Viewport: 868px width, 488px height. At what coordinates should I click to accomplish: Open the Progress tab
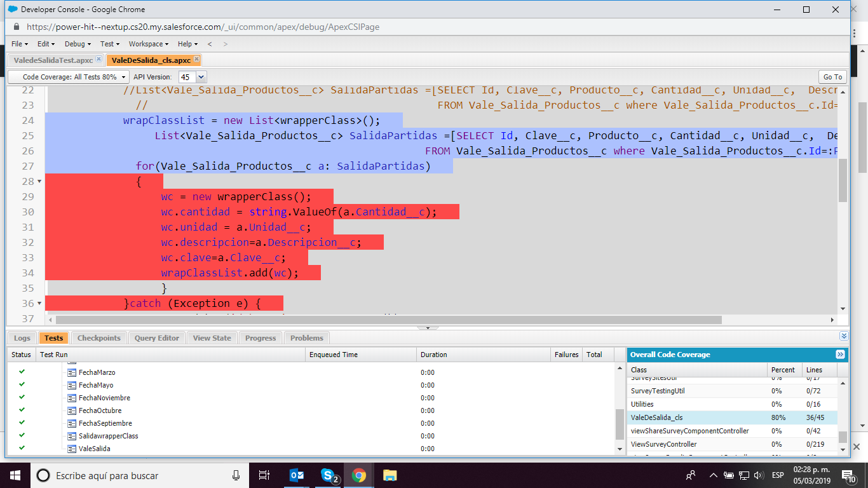click(261, 338)
